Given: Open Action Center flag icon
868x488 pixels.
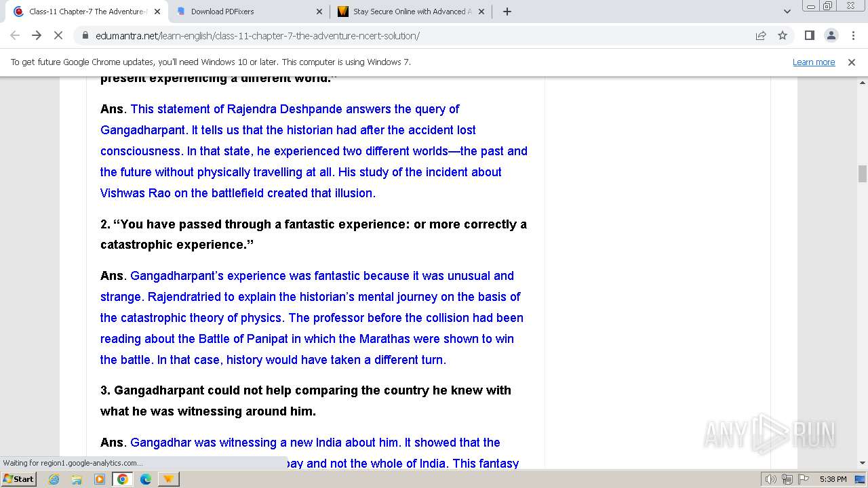Looking at the screenshot, I should click(x=802, y=479).
